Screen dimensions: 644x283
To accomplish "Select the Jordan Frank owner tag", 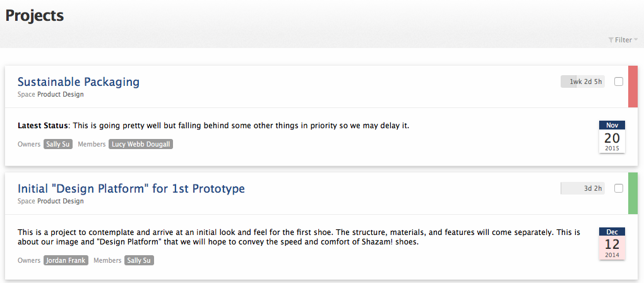I will coord(66,260).
